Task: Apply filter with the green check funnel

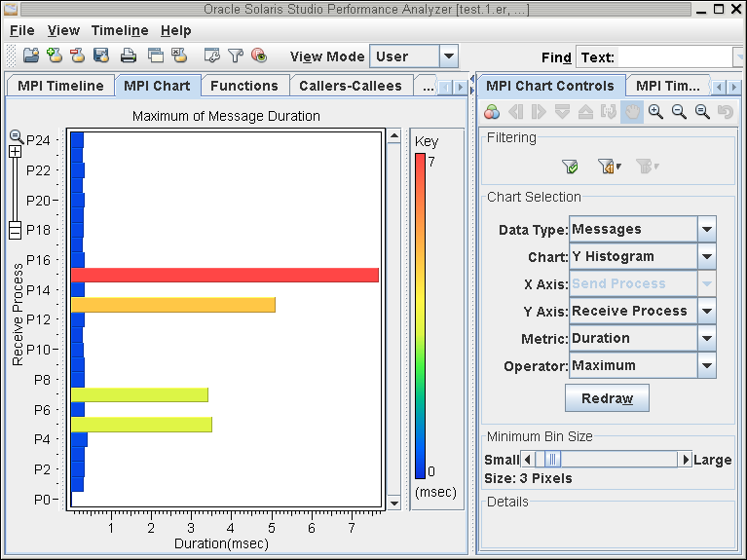Action: click(x=570, y=167)
